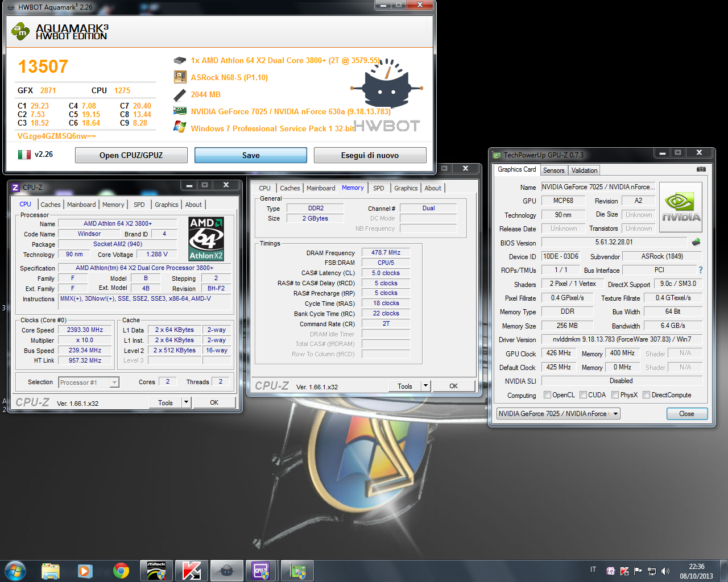Open Google Chrome from the taskbar
The height and width of the screenshot is (582, 728).
121,571
